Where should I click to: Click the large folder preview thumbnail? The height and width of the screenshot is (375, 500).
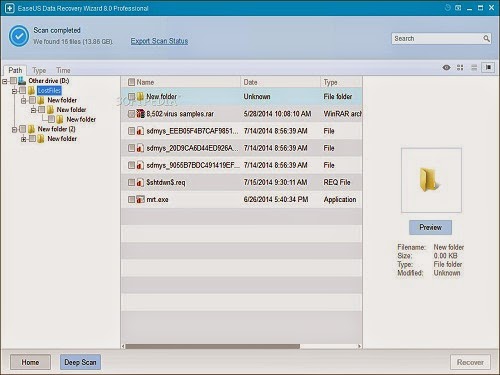(x=431, y=180)
